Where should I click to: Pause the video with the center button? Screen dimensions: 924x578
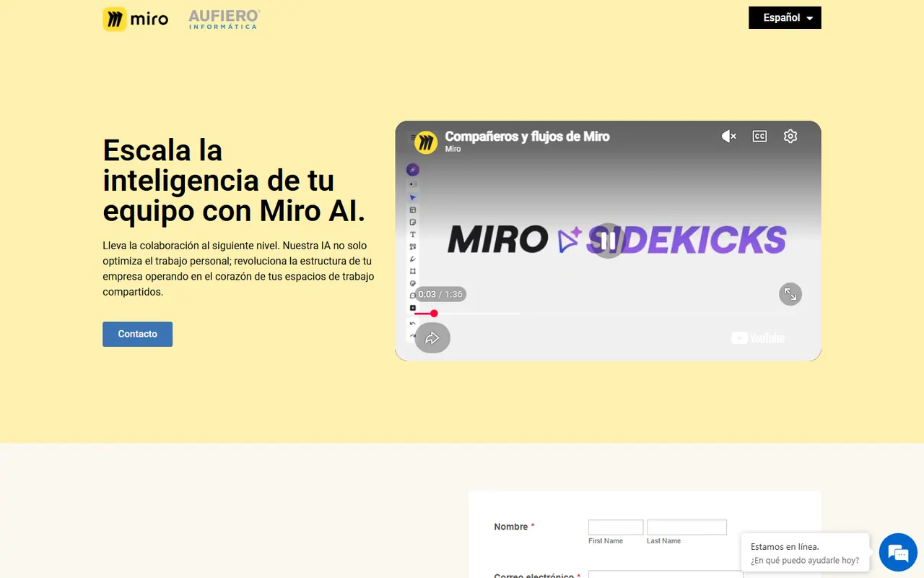click(609, 241)
